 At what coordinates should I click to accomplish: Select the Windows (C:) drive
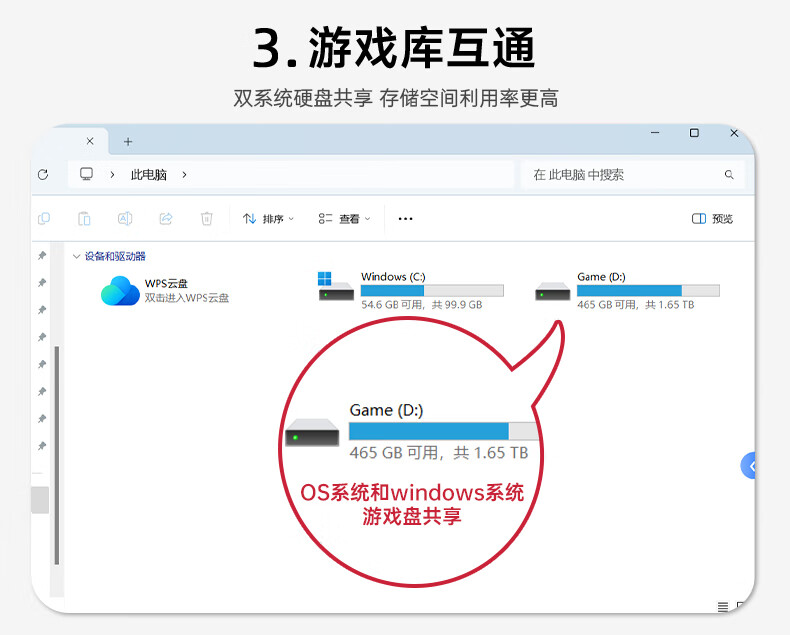click(x=411, y=291)
